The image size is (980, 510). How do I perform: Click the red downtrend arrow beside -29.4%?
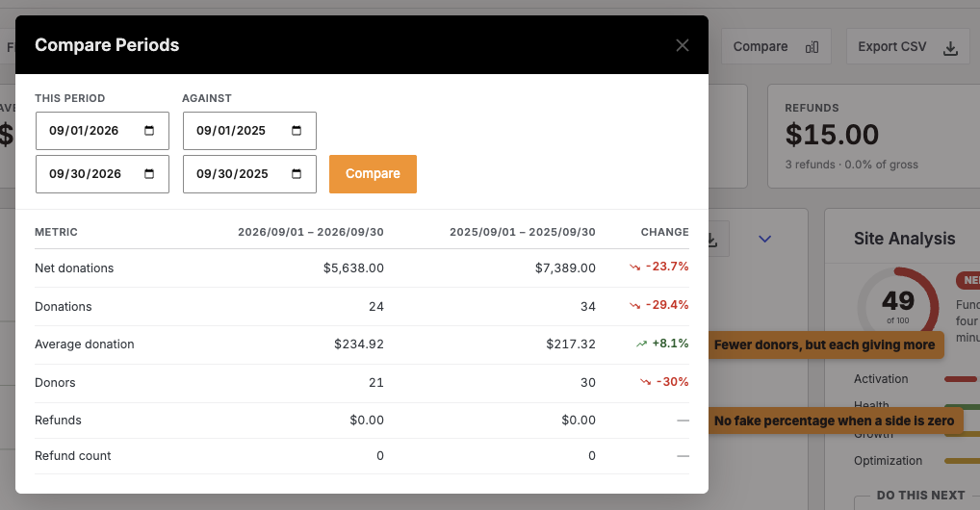point(635,306)
